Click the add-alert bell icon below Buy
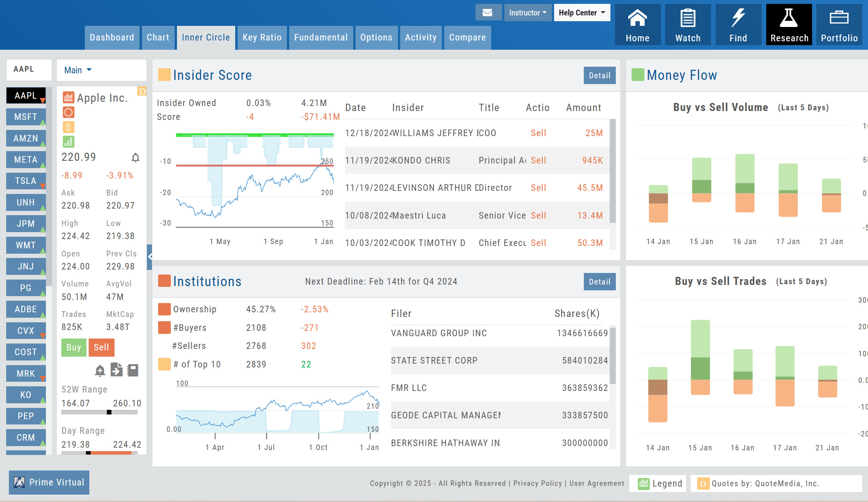 coord(100,371)
